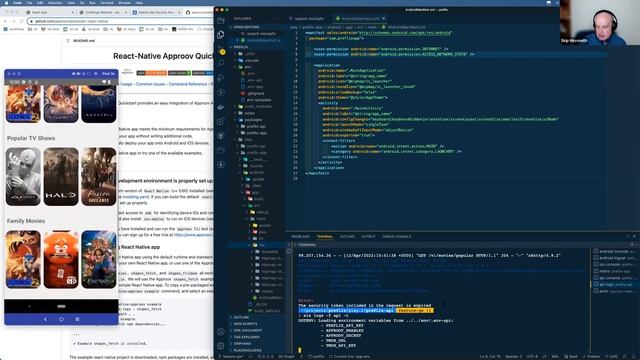Open the Apple menu in macOS menu bar

[6, 2]
